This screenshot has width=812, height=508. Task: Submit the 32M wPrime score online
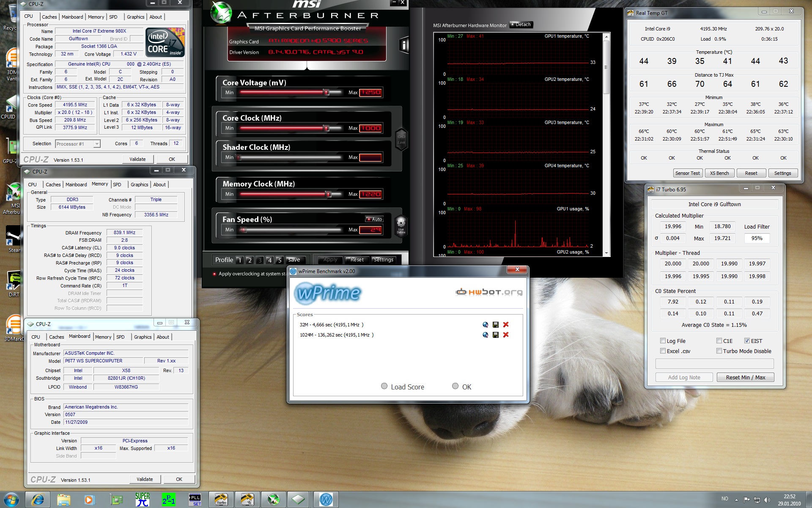[x=485, y=325]
